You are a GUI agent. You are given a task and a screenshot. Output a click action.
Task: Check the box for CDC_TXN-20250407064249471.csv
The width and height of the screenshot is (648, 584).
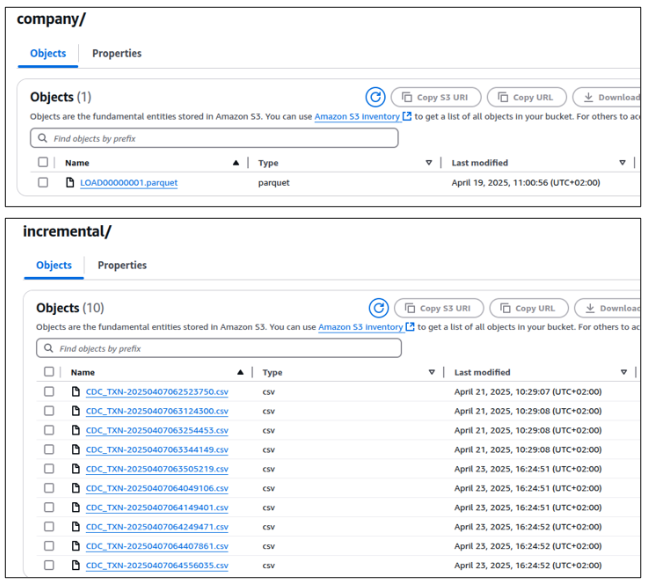[x=49, y=527]
